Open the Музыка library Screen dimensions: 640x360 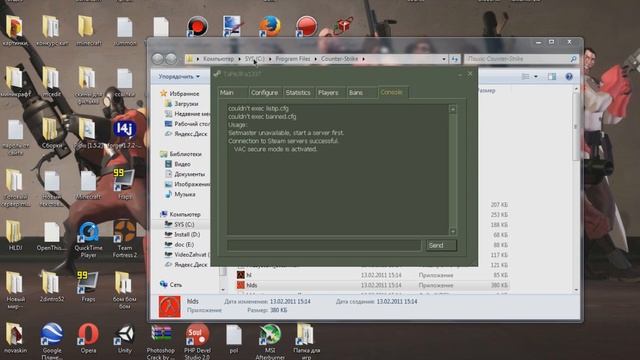pyautogui.click(x=180, y=194)
